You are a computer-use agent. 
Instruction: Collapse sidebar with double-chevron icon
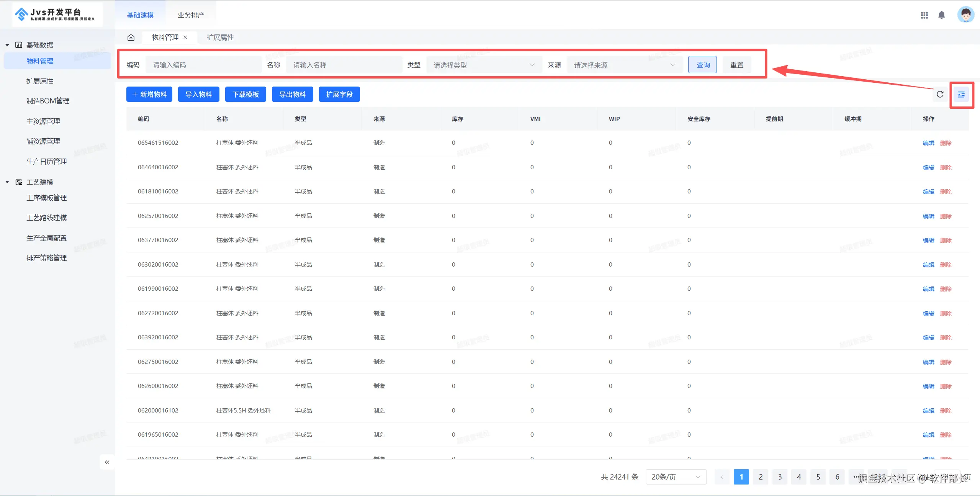107,462
